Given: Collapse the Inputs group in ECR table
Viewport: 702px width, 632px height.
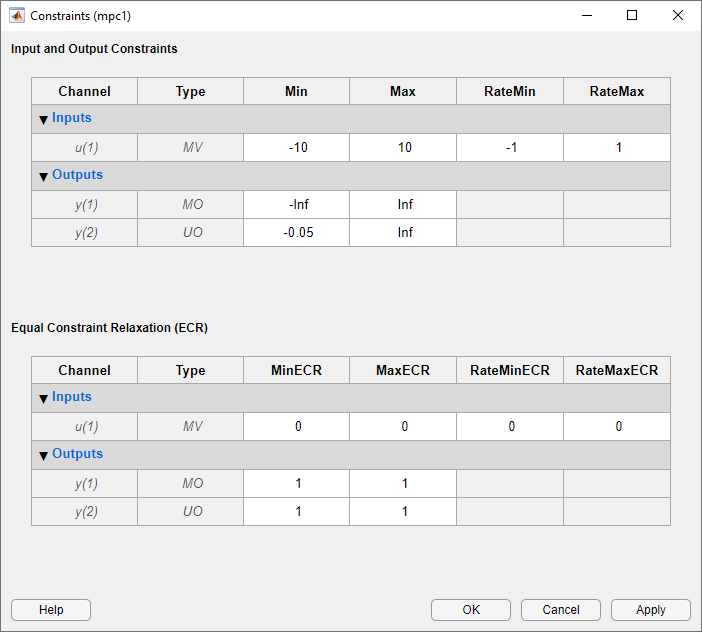Looking at the screenshot, I should [x=44, y=398].
